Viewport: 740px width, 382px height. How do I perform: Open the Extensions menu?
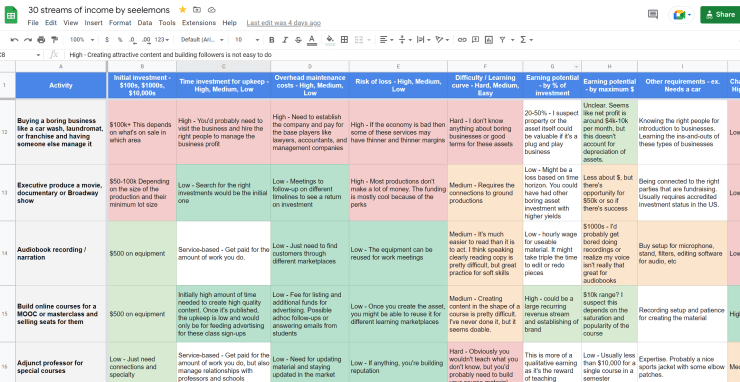[x=199, y=23]
